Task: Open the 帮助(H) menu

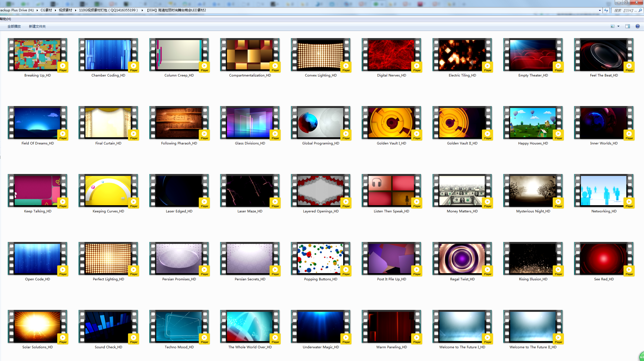Action: [x=6, y=19]
